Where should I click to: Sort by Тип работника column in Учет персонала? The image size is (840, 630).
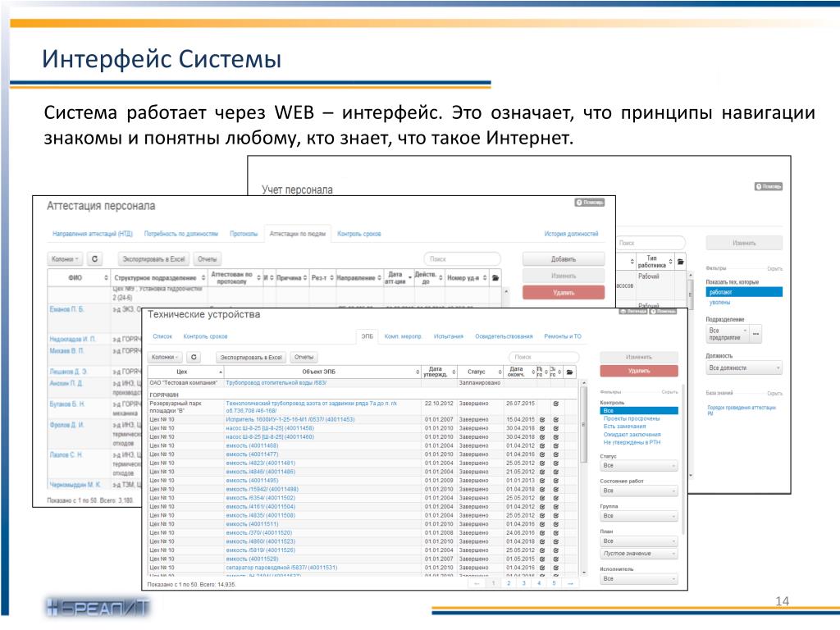[x=670, y=262]
